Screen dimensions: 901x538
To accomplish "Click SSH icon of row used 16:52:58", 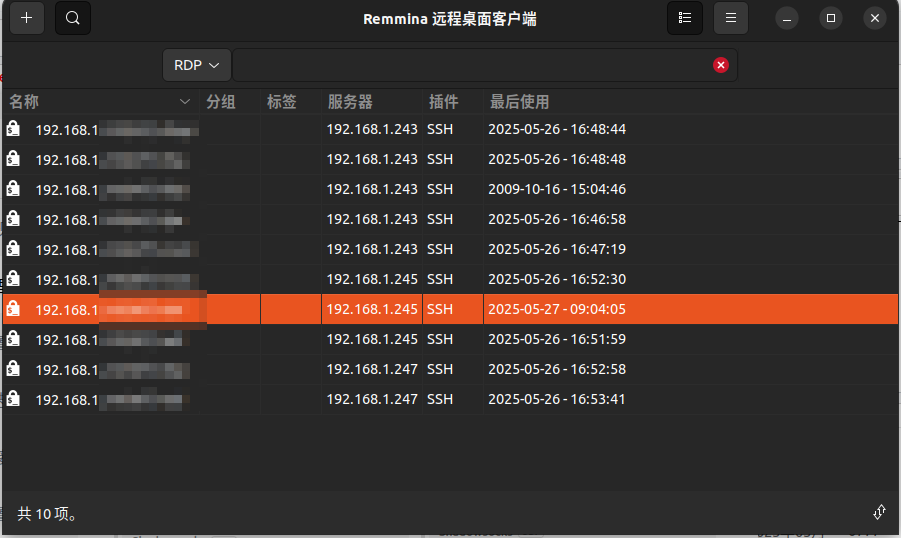I will [x=13, y=368].
